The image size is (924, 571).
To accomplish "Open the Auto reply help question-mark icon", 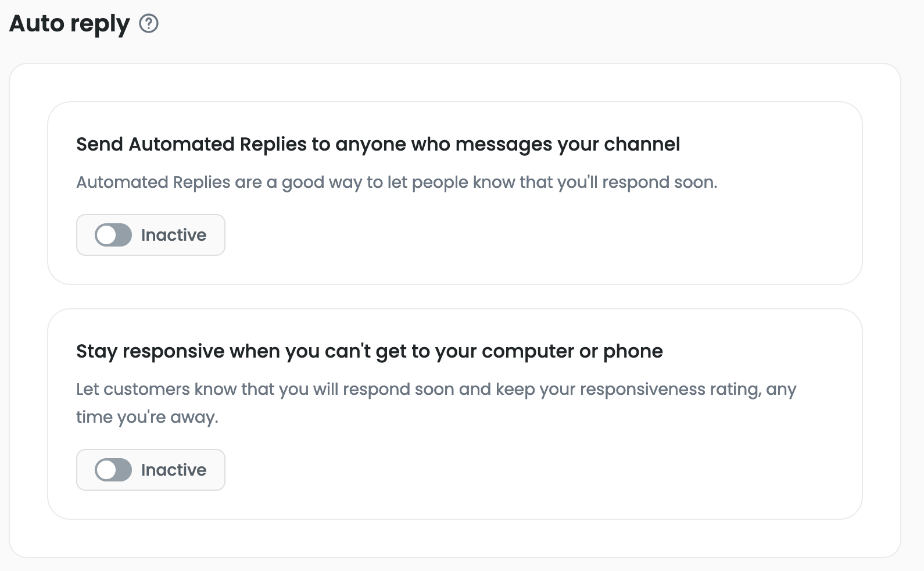I will pos(149,24).
